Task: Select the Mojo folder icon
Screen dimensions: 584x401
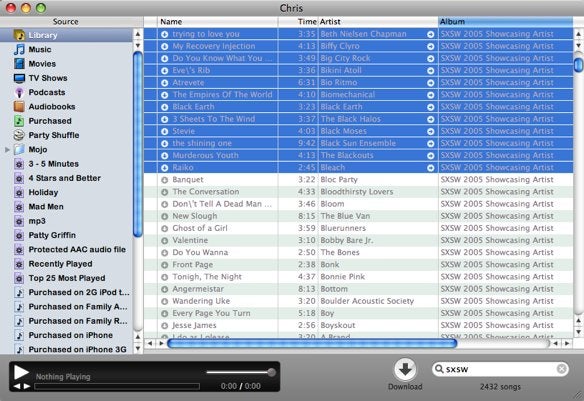Action: (x=19, y=150)
